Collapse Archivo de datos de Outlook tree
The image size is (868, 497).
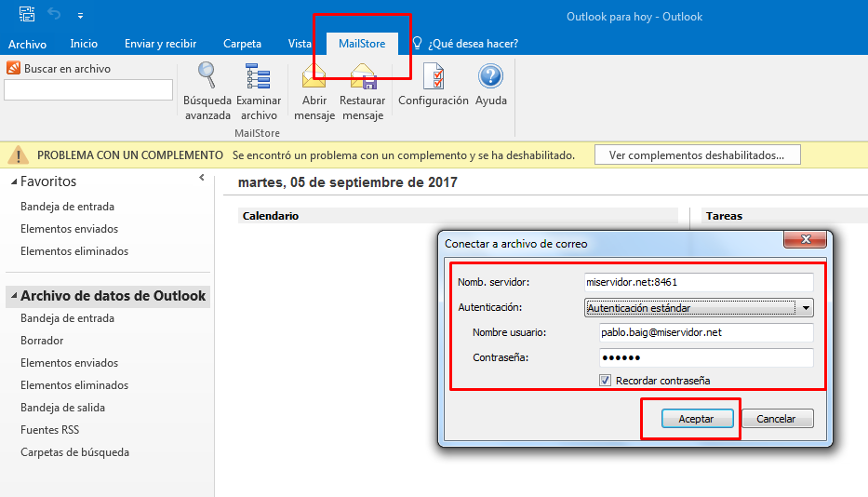14,295
